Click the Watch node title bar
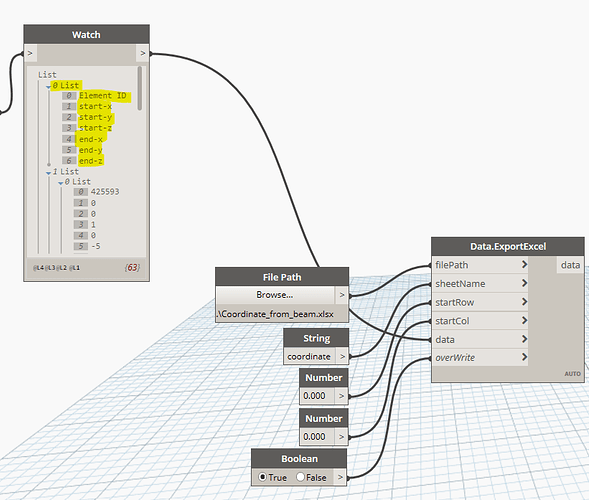Viewport: 589px width, 500px height. pos(86,35)
